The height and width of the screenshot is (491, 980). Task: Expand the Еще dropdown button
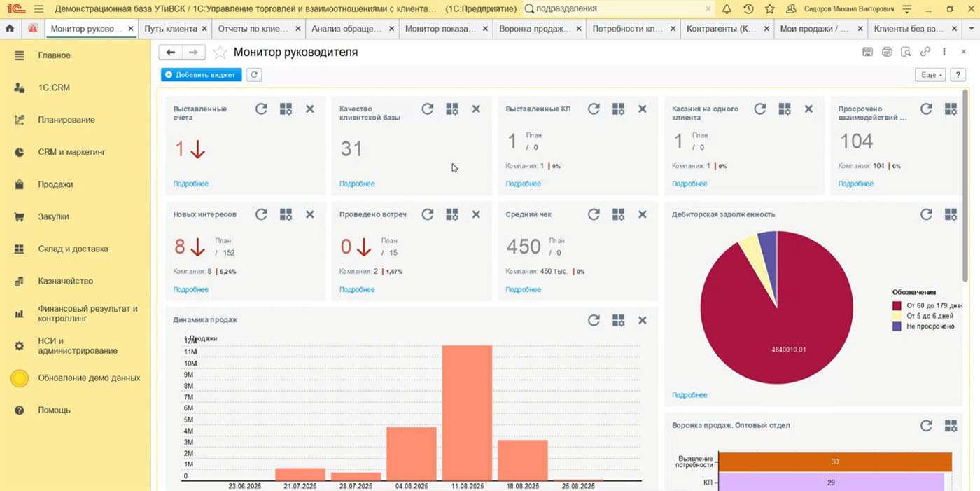coord(930,75)
